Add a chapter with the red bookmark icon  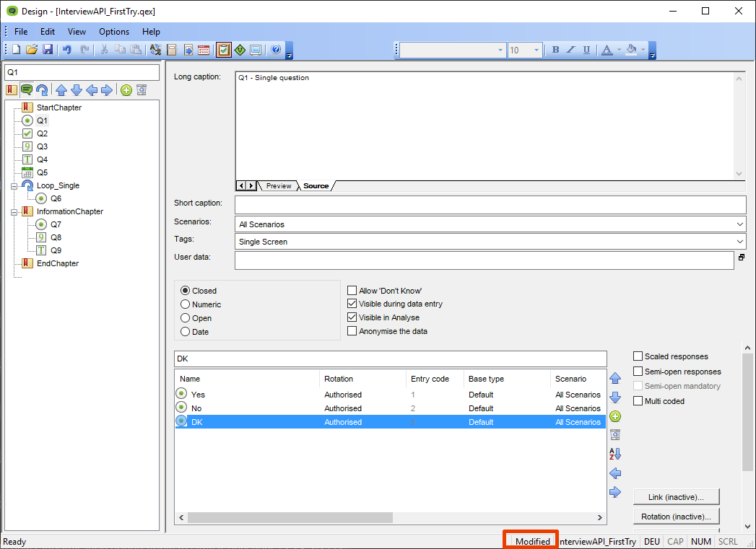pos(12,90)
